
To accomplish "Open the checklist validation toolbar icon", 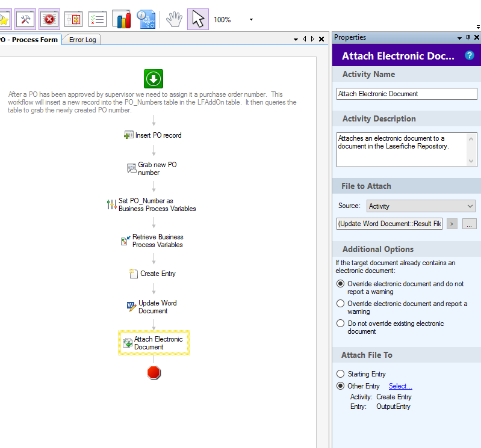I will (x=98, y=20).
